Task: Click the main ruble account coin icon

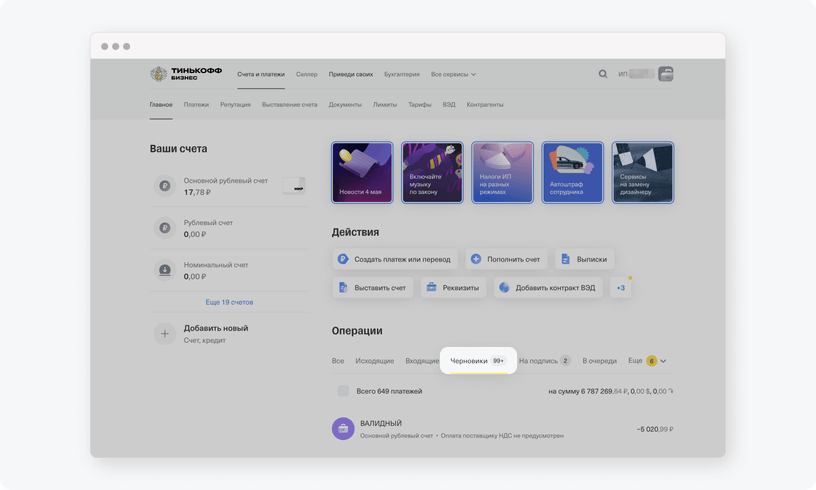Action: [x=164, y=186]
